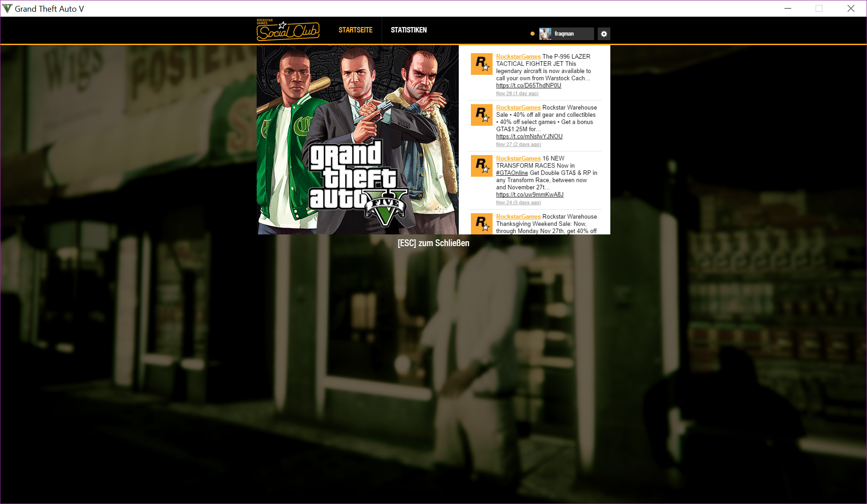Open the https://t.co/D65ThdNP0U link
This screenshot has width=867, height=504.
[528, 86]
